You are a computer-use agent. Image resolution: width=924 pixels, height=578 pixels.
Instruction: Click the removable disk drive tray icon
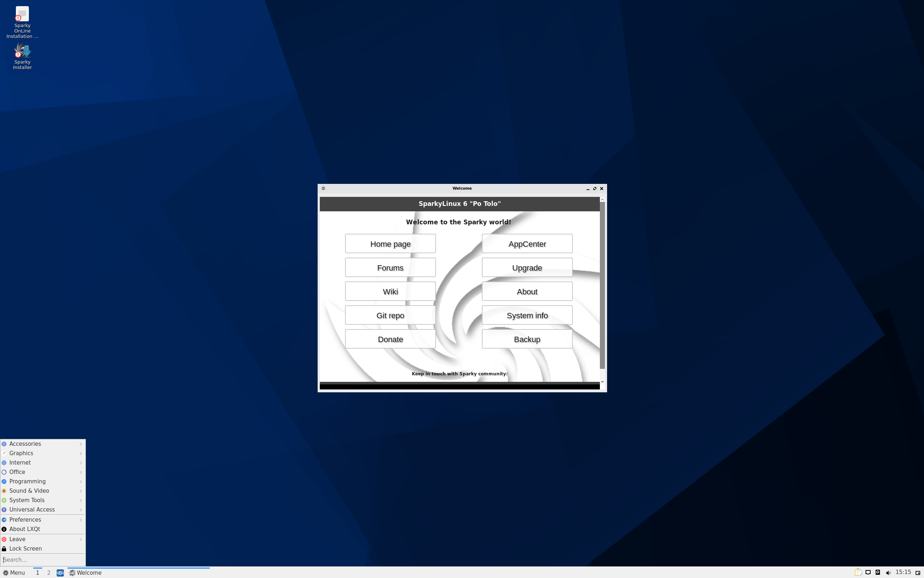coord(877,572)
